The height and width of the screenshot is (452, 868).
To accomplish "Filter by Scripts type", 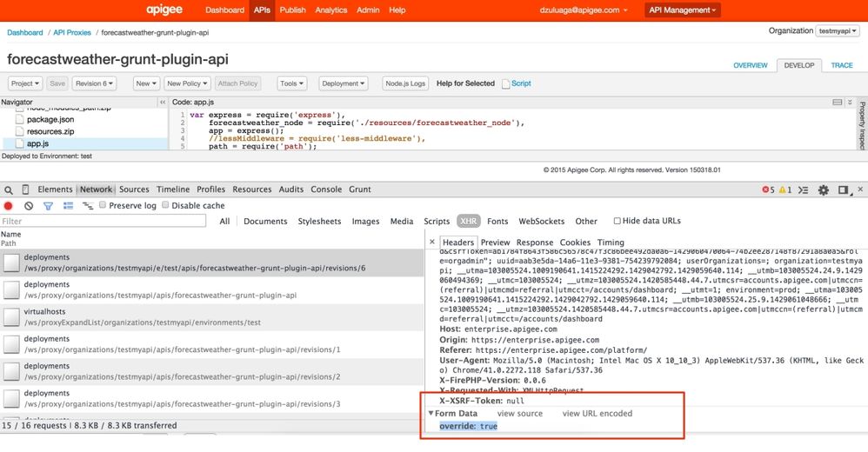I will click(x=437, y=222).
